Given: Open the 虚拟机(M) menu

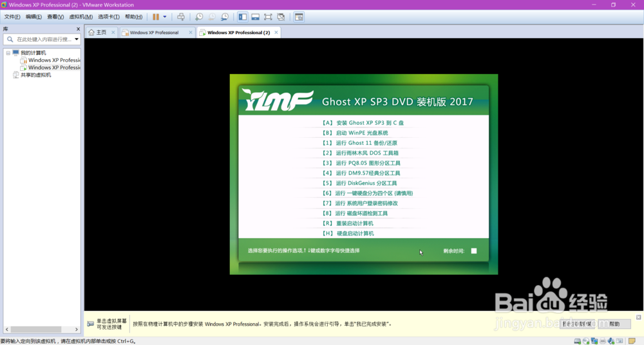Looking at the screenshot, I should point(81,17).
